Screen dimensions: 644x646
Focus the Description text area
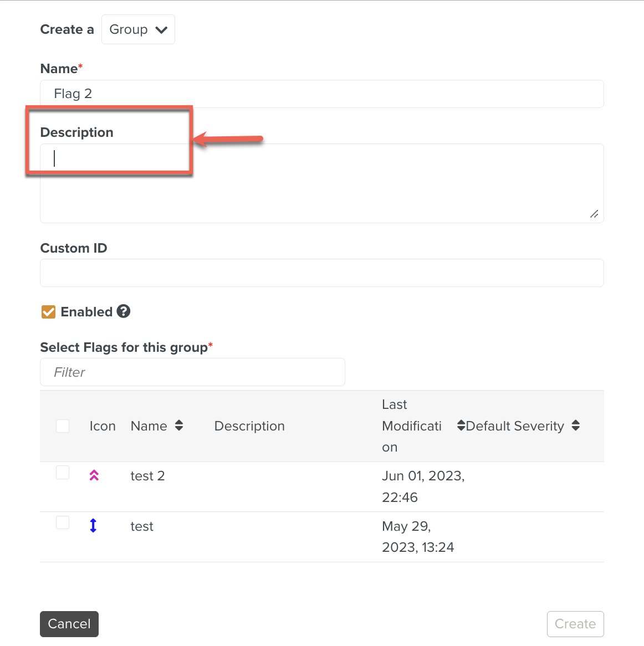(x=321, y=183)
